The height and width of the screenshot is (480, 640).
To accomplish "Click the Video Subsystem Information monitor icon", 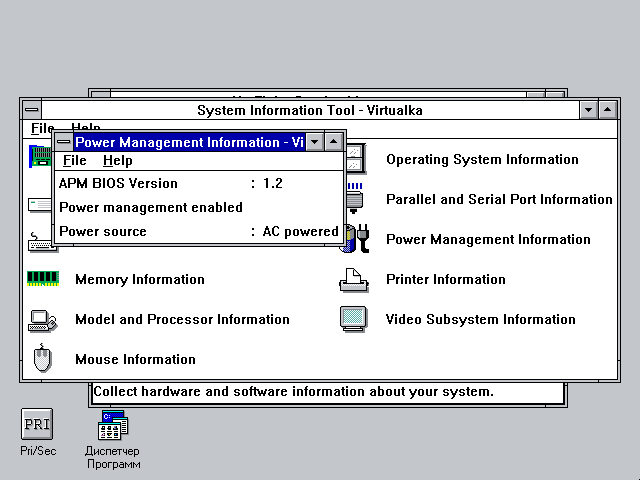I will (x=353, y=320).
